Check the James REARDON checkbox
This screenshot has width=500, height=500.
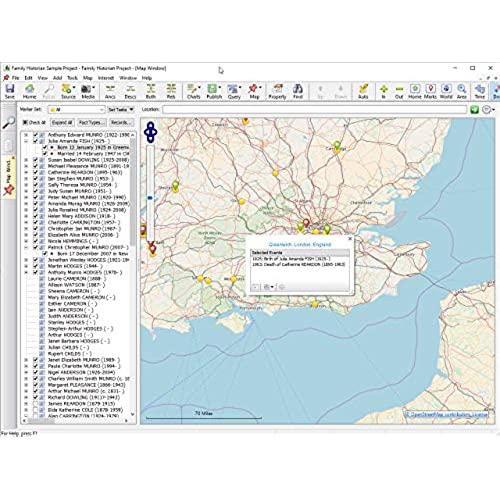pos(35,403)
